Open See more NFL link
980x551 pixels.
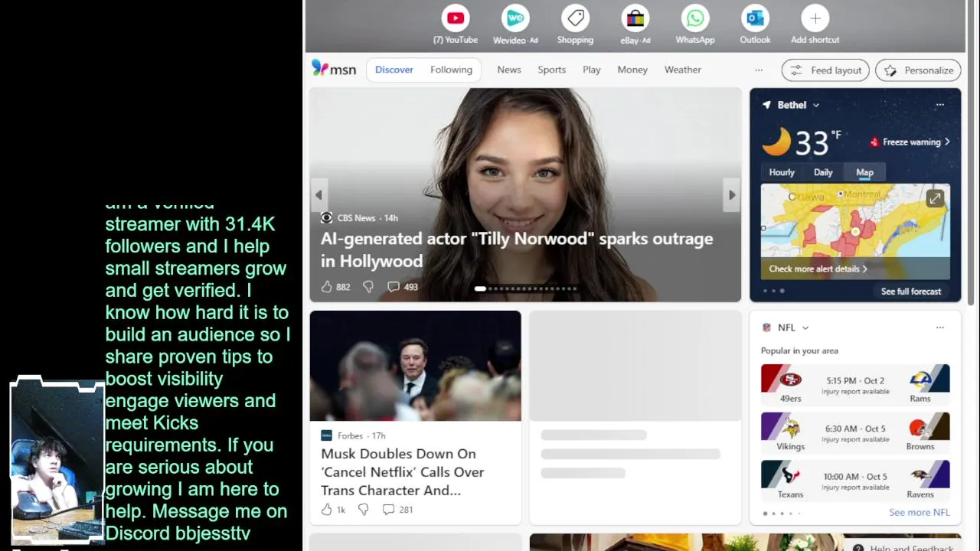tap(919, 513)
